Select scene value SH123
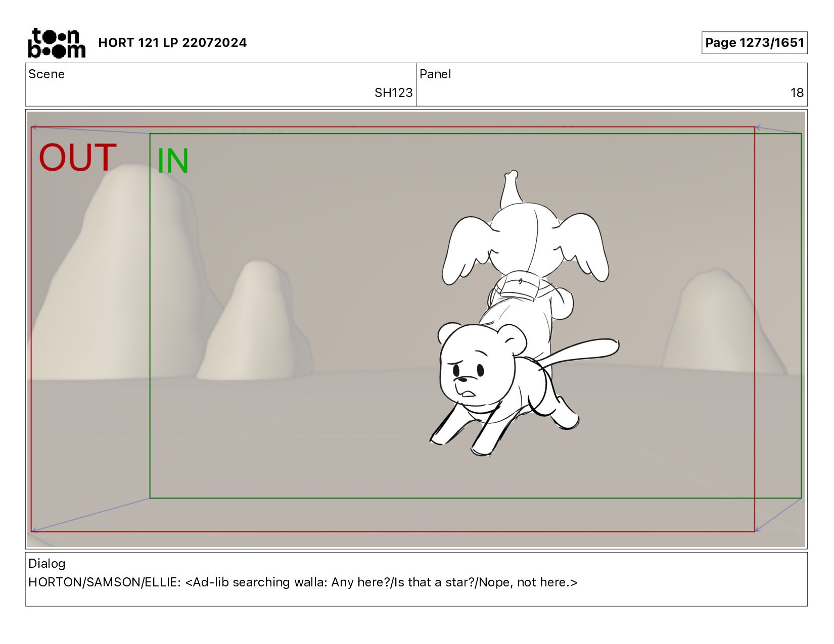Image resolution: width=834 pixels, height=644 pixels. tap(393, 93)
